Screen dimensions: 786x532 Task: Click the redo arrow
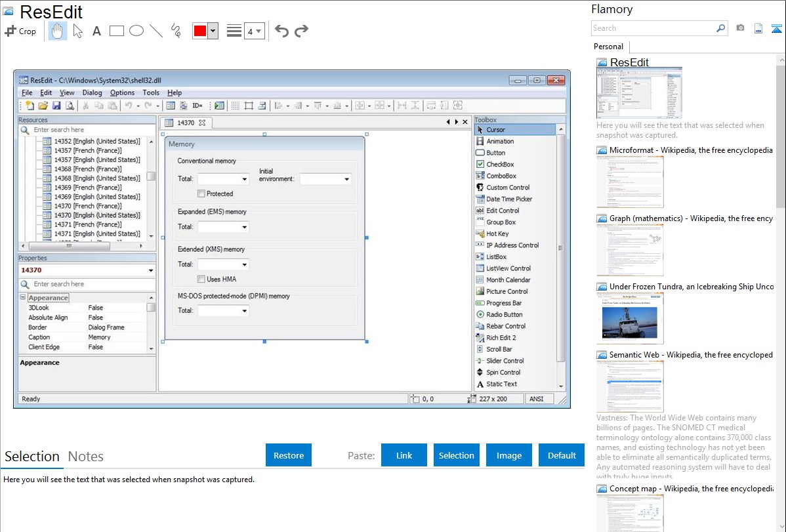click(301, 31)
